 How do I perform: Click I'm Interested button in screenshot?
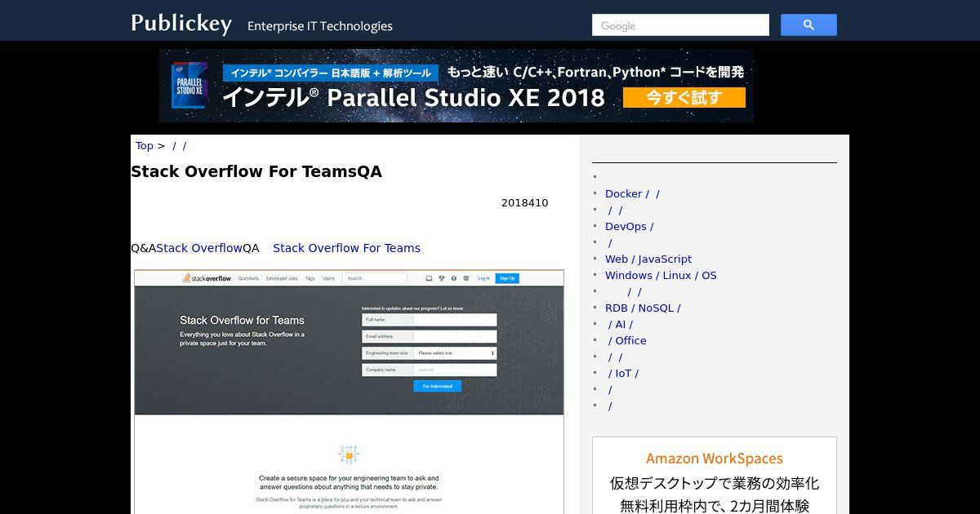[x=437, y=386]
